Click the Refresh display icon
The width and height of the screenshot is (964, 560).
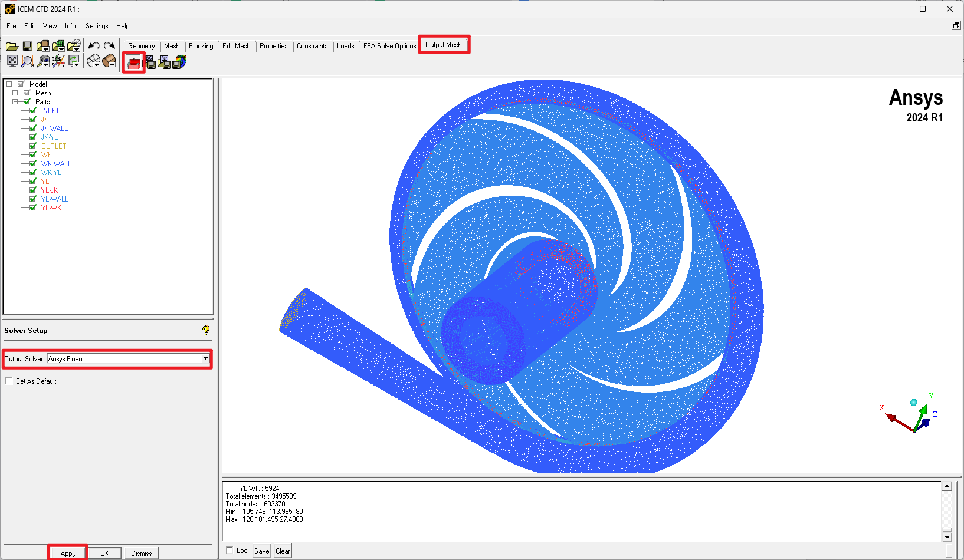pyautogui.click(x=74, y=61)
